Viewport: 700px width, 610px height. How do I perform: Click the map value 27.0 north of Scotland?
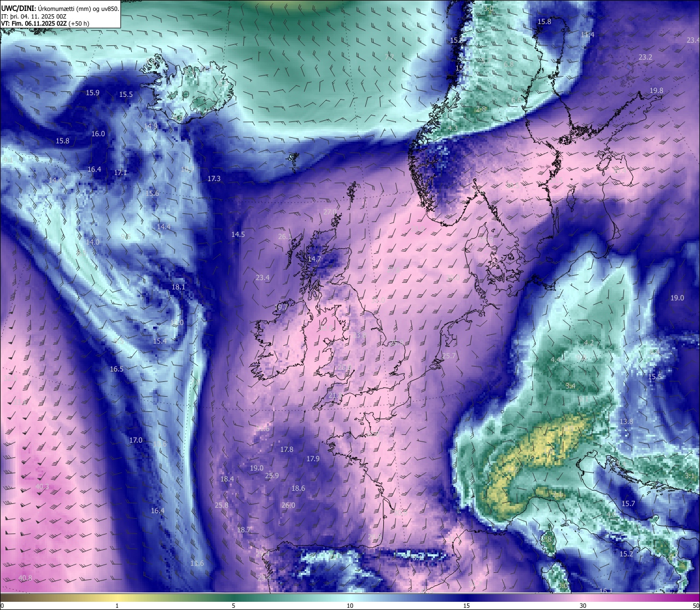330,212
